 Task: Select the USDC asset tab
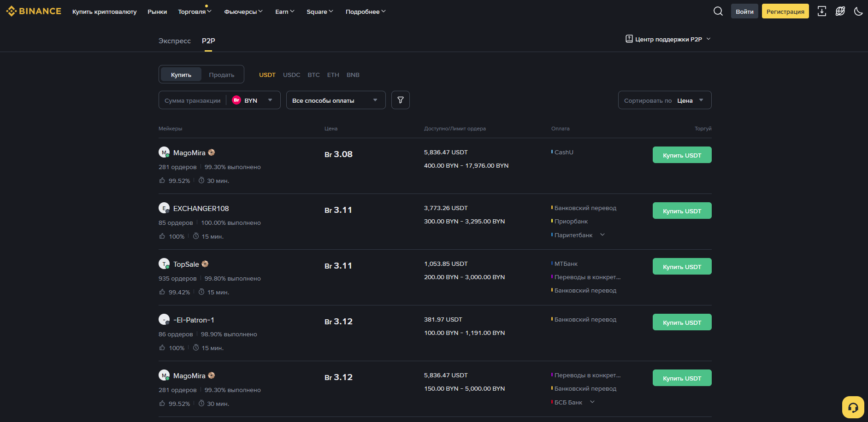291,75
